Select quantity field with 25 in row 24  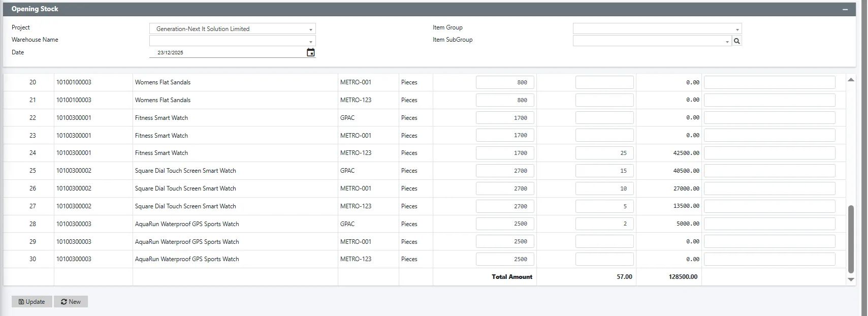tap(604, 153)
